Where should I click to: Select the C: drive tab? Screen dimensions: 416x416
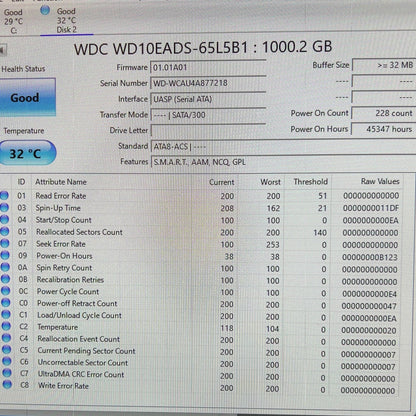tap(13, 21)
